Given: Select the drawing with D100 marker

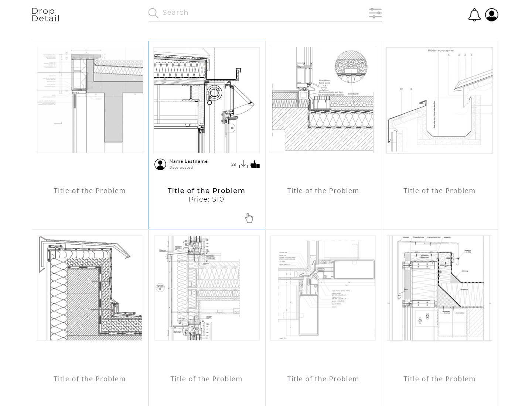Looking at the screenshot, I should 207,288.
